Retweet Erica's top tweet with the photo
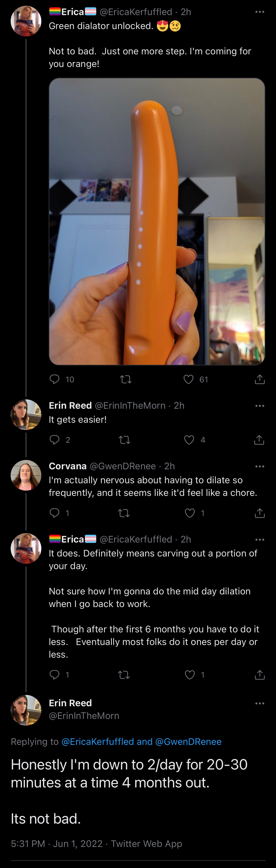This screenshot has width=276, height=868. [x=126, y=379]
